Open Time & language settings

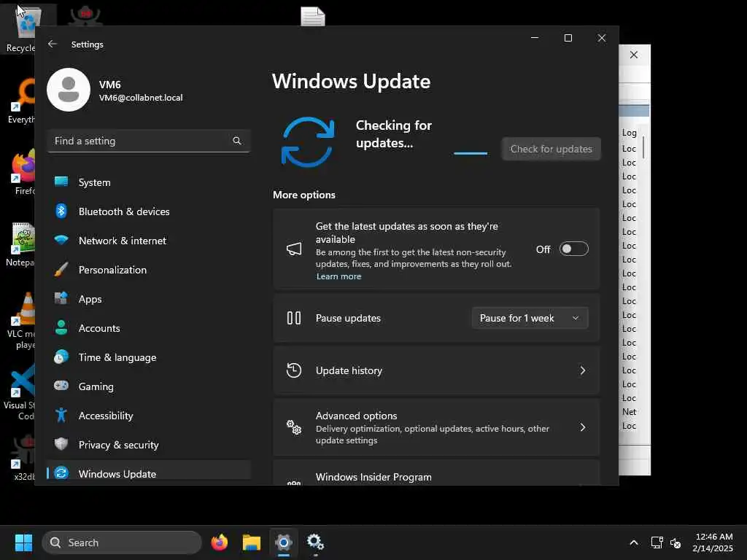pyautogui.click(x=149, y=357)
